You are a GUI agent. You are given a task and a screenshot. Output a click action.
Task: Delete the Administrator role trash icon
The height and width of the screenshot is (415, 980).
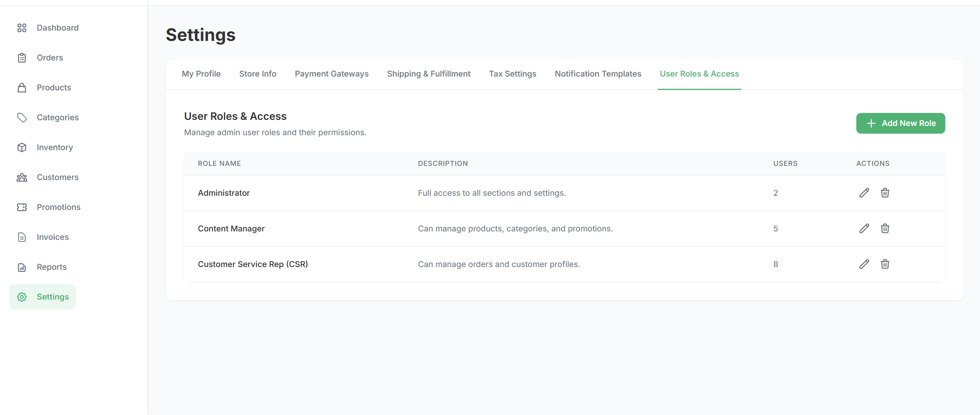[x=885, y=193]
